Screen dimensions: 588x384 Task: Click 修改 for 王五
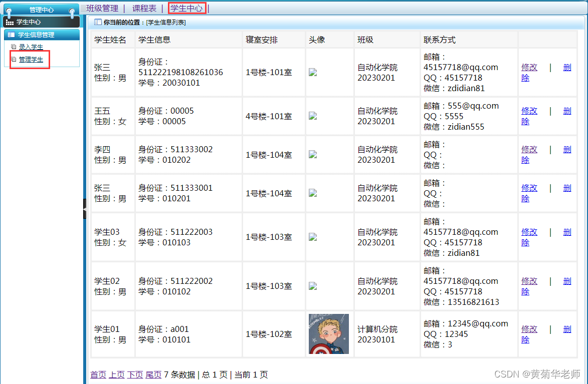tap(529, 111)
